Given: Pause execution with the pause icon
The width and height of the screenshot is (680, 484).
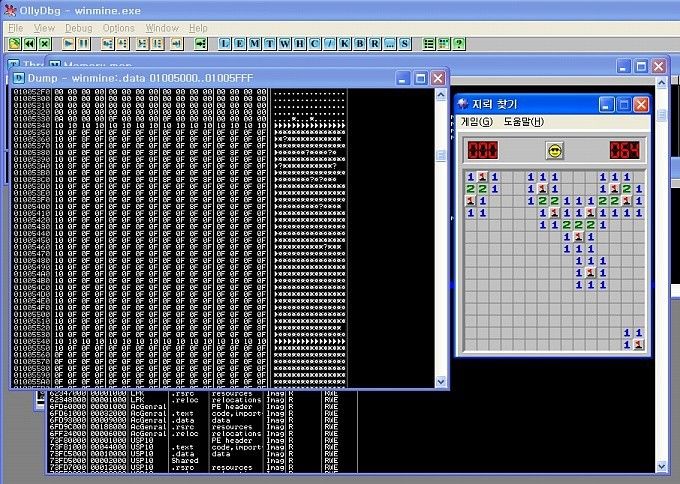Looking at the screenshot, I should (84, 43).
